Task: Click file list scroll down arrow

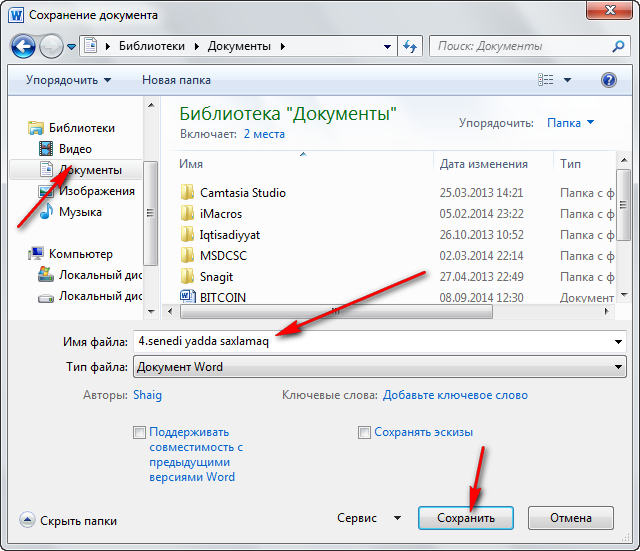Action: click(624, 295)
